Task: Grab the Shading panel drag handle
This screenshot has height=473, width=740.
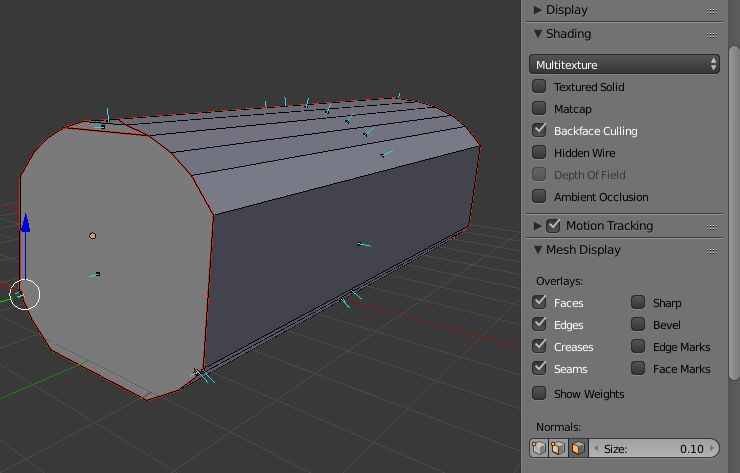Action: point(712,35)
